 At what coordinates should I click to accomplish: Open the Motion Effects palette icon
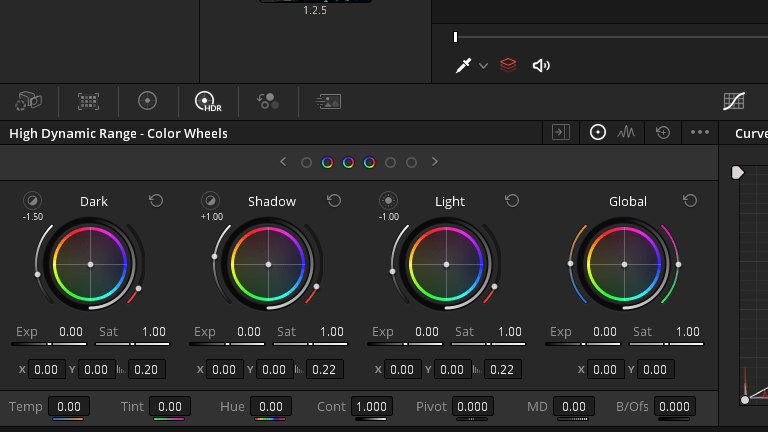328,101
